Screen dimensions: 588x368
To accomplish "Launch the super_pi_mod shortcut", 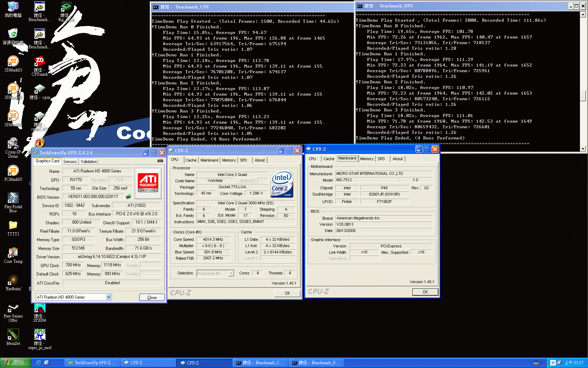I will (x=40, y=339).
